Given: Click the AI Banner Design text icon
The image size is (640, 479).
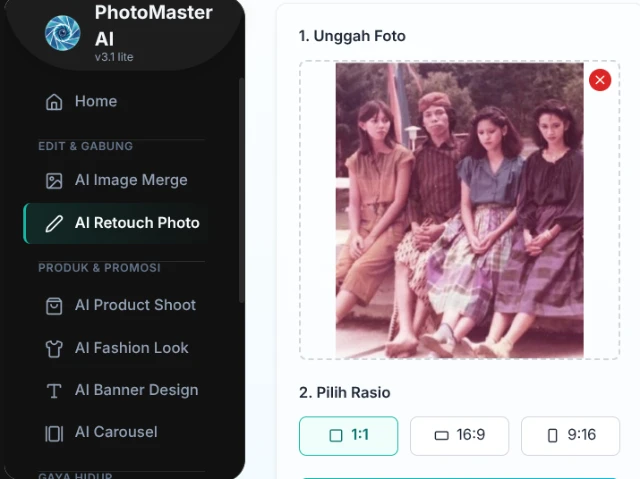Looking at the screenshot, I should [54, 391].
